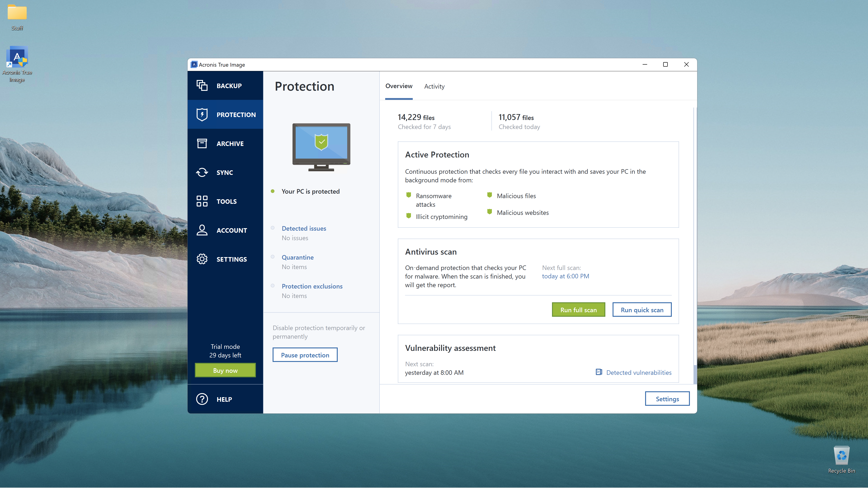The width and height of the screenshot is (868, 488).
Task: Open Settings via the gear icon
Action: tap(202, 259)
